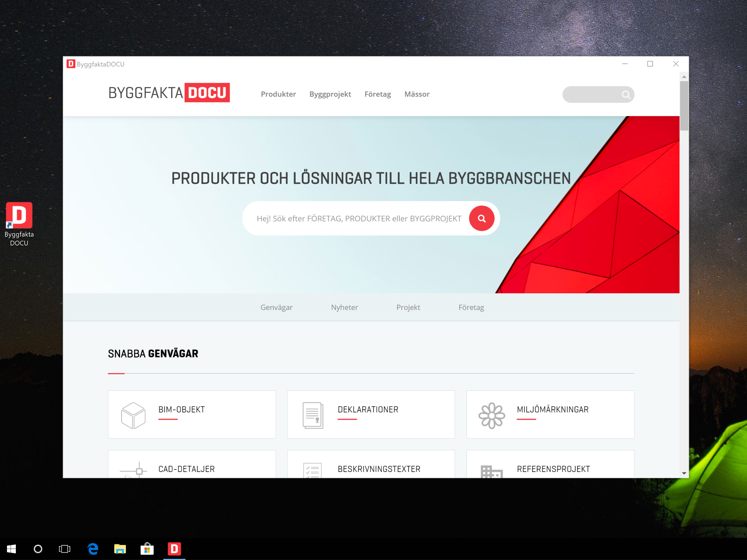Image resolution: width=747 pixels, height=560 pixels.
Task: Maximize the ByggfaktaDOCU window
Action: click(650, 64)
